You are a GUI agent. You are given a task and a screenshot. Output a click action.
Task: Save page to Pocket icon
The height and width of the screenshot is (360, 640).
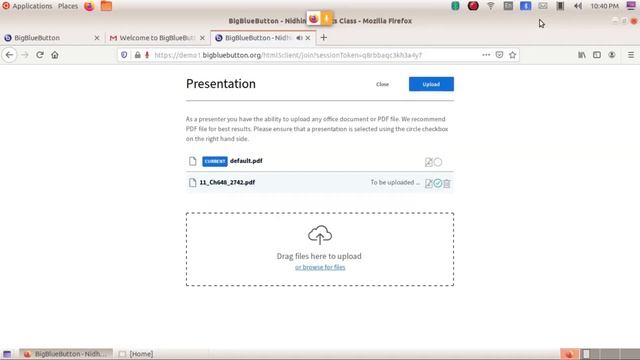pos(499,55)
